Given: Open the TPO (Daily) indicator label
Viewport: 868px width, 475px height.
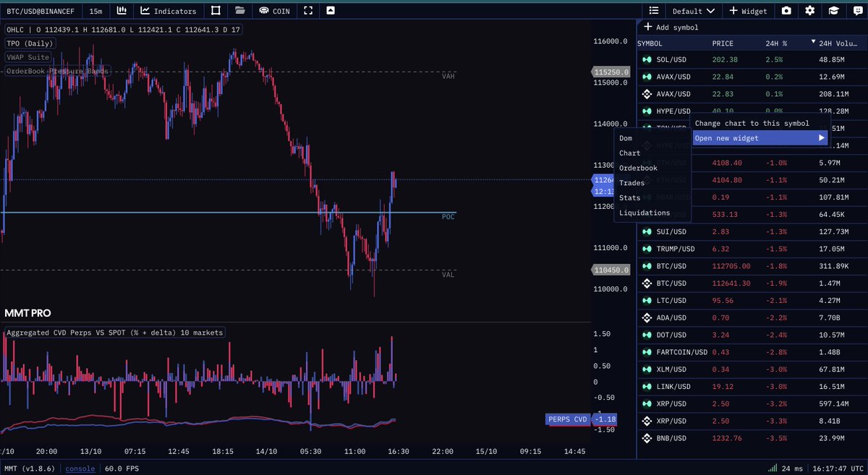Looking at the screenshot, I should coord(30,43).
